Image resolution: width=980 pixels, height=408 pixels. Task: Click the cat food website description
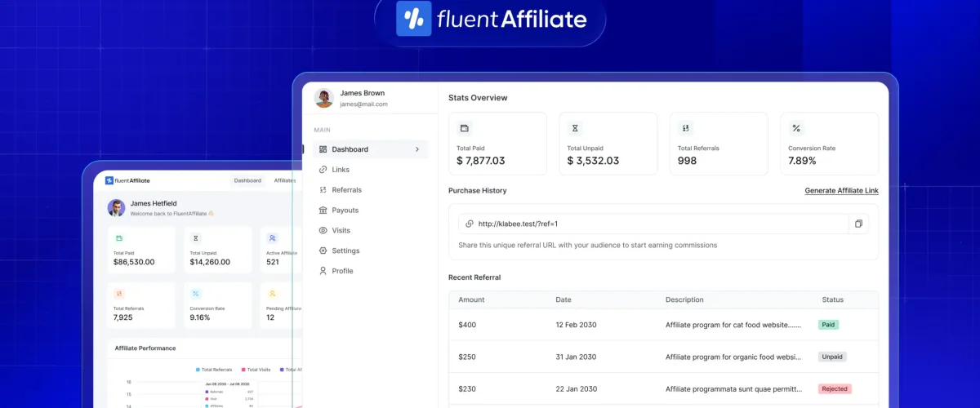click(x=733, y=325)
